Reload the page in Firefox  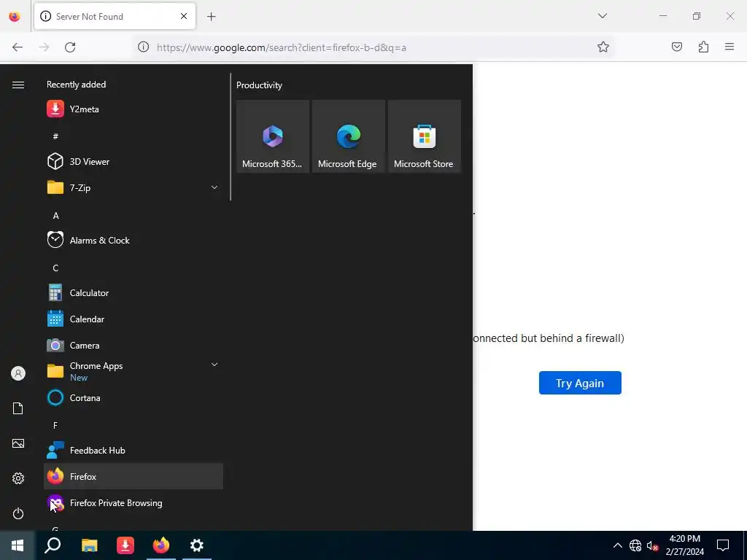click(x=70, y=47)
